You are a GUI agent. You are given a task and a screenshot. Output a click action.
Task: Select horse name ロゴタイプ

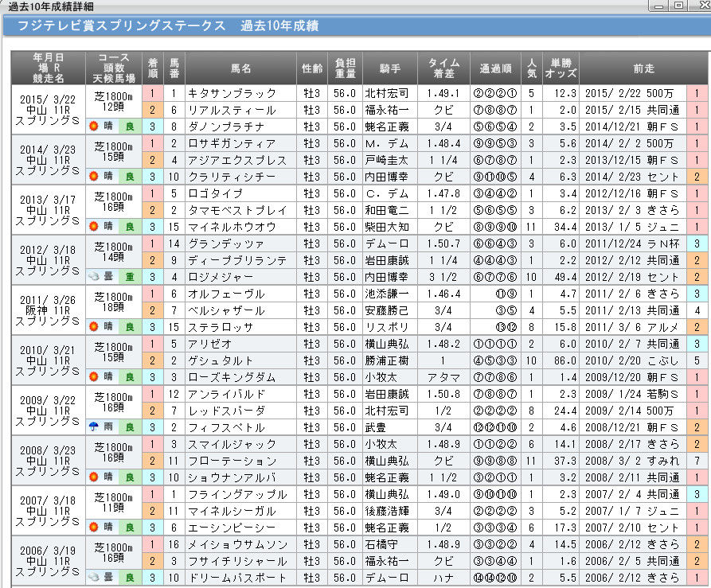pos(216,193)
